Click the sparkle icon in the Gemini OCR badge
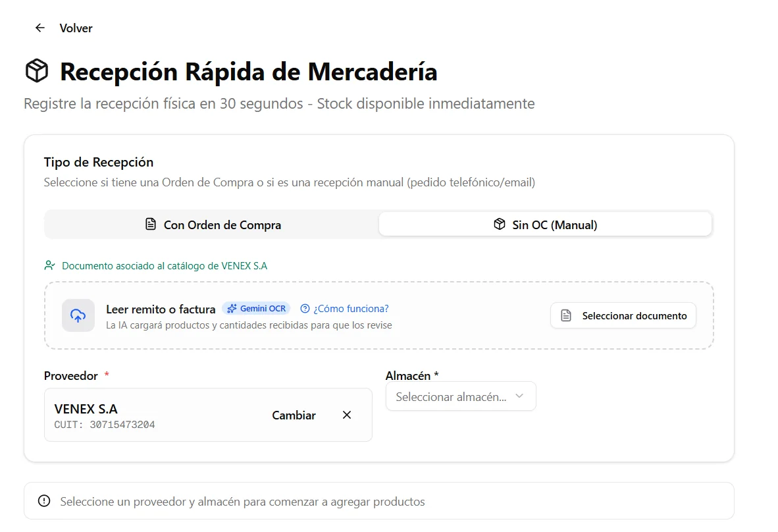This screenshot has height=532, width=778. click(x=232, y=309)
